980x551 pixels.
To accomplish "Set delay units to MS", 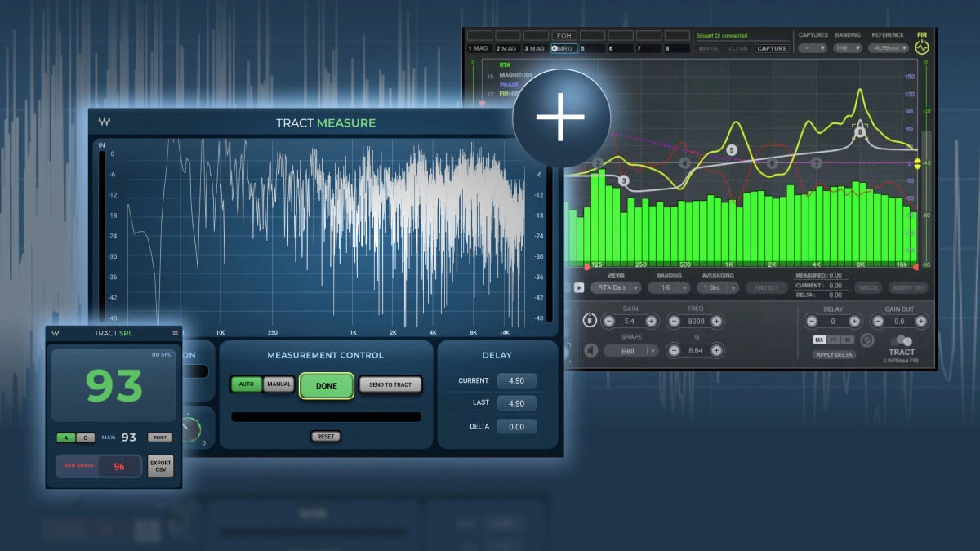I will [x=819, y=340].
